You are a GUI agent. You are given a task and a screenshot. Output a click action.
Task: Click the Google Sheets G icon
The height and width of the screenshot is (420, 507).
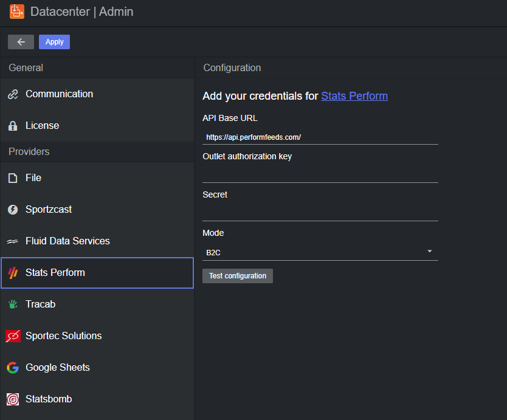pos(13,368)
